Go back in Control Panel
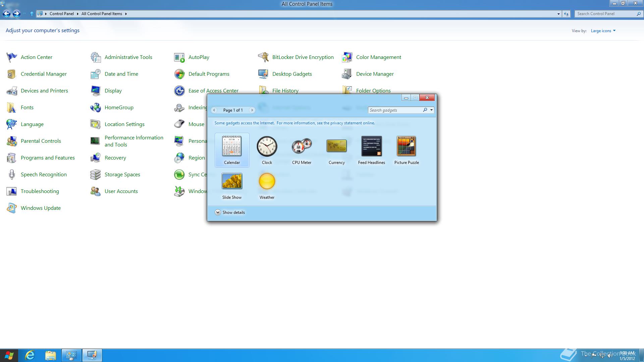Screen dimensions: 644x362 (6, 14)
